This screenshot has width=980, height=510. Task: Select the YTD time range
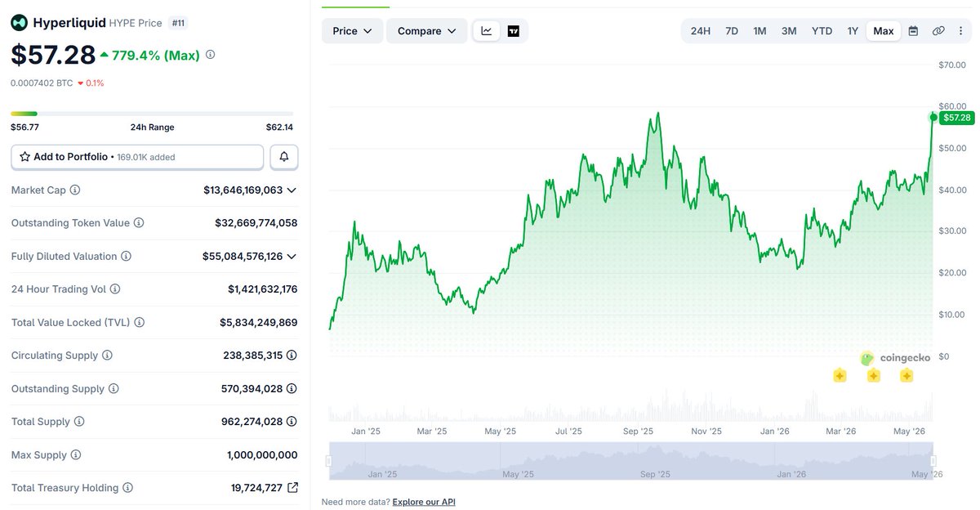point(822,31)
